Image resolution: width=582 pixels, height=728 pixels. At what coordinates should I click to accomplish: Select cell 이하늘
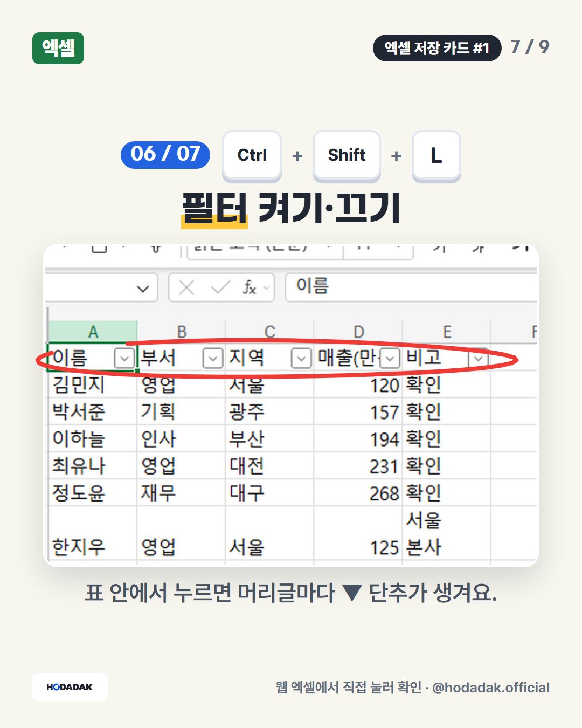coord(93,438)
